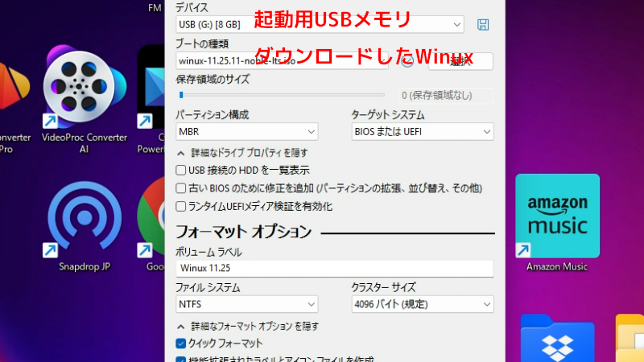The width and height of the screenshot is (644, 362).
Task: Enable ランタイムUEFIメディア検証を有効化 checkbox
Action: [180, 206]
